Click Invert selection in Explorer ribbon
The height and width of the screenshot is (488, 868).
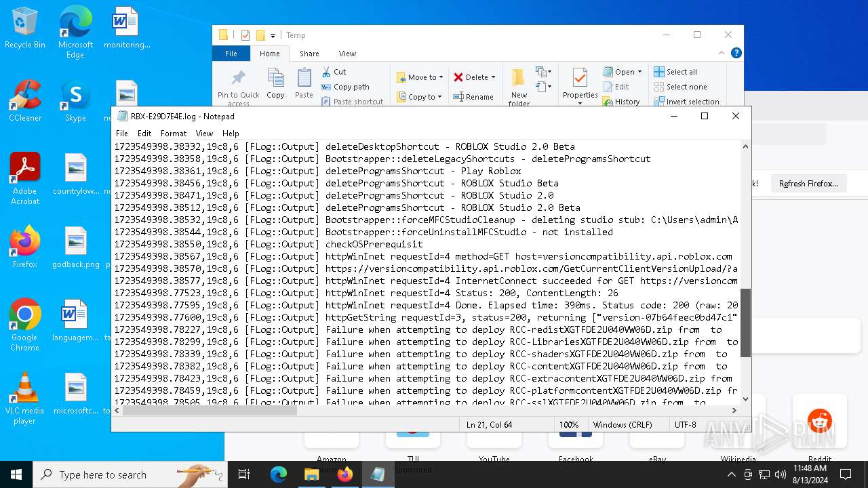pyautogui.click(x=686, y=102)
